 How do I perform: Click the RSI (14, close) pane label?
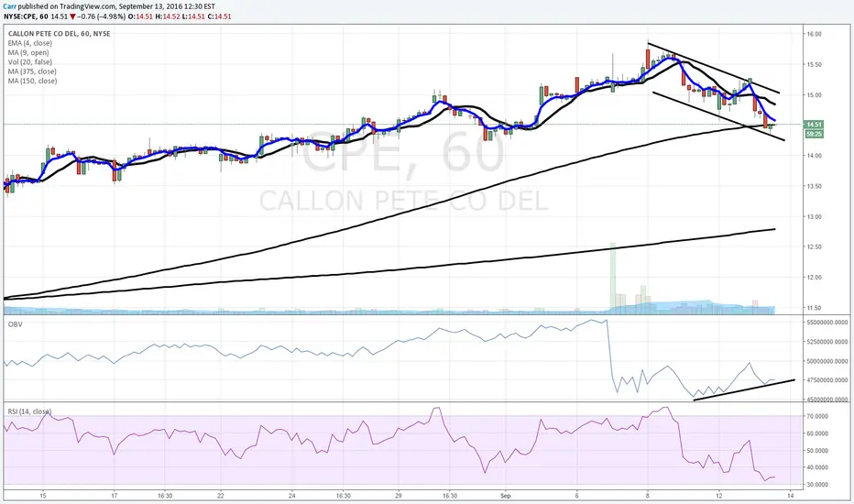point(29,411)
